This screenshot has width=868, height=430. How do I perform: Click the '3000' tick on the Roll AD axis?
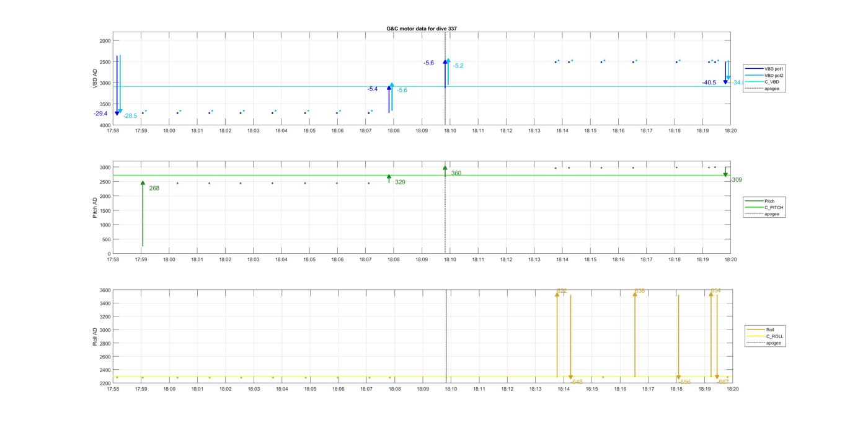coord(105,330)
